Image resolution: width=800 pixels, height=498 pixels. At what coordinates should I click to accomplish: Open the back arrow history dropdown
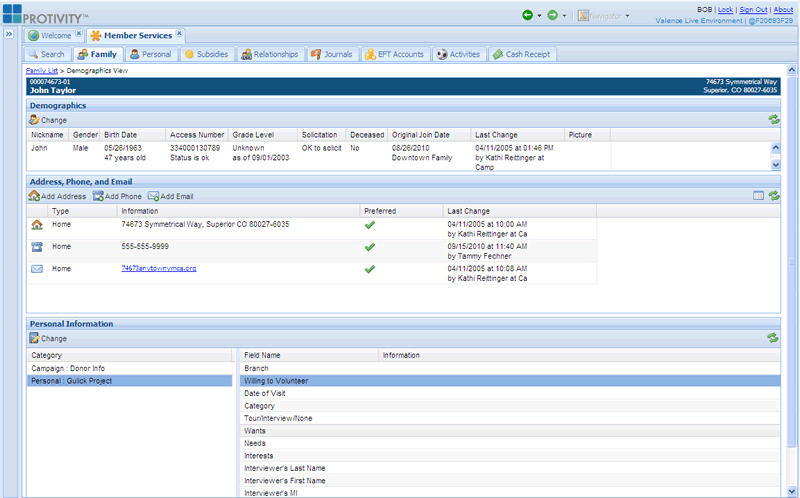click(539, 16)
